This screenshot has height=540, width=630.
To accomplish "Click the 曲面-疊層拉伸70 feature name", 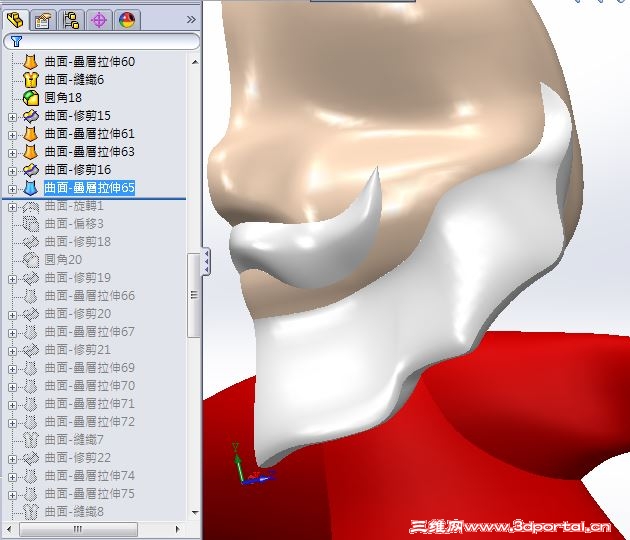I will point(90,386).
